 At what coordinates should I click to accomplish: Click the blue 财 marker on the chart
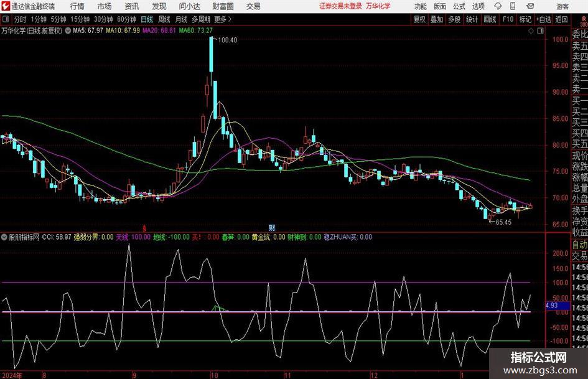pos(272,227)
